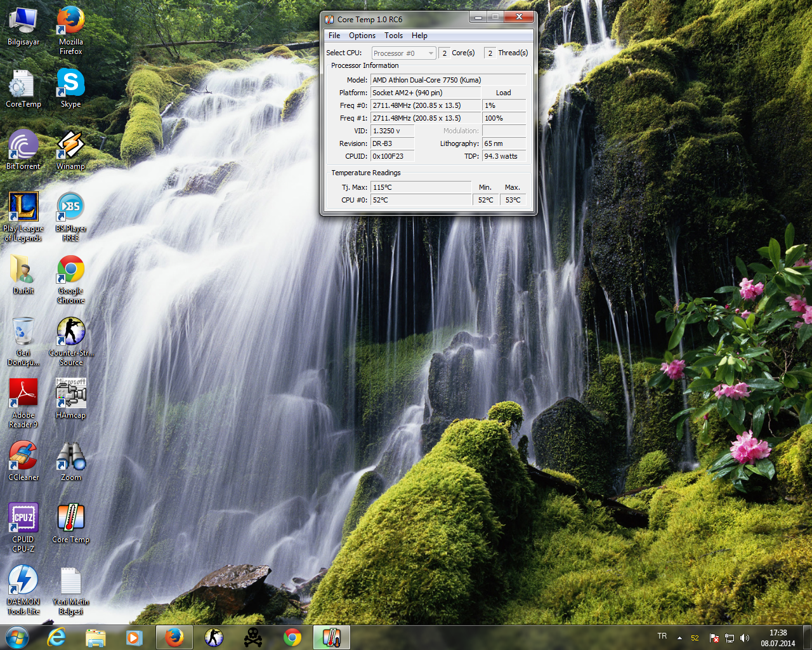Click the network tray icon
The height and width of the screenshot is (650, 812).
click(x=730, y=638)
